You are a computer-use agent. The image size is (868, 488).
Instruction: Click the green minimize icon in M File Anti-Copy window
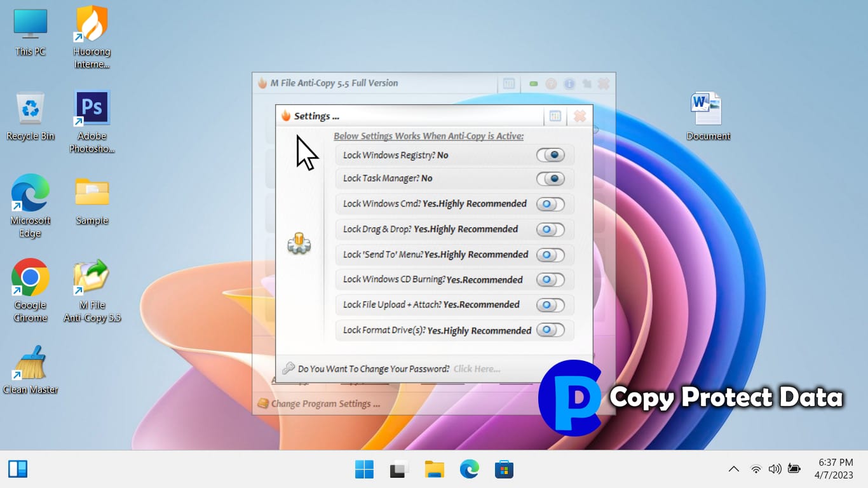[534, 83]
